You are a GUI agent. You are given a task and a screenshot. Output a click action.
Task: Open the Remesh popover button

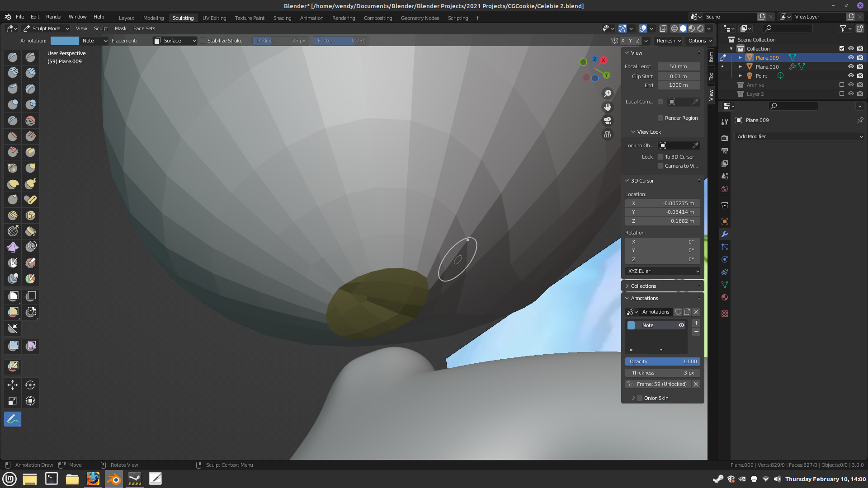click(x=669, y=41)
